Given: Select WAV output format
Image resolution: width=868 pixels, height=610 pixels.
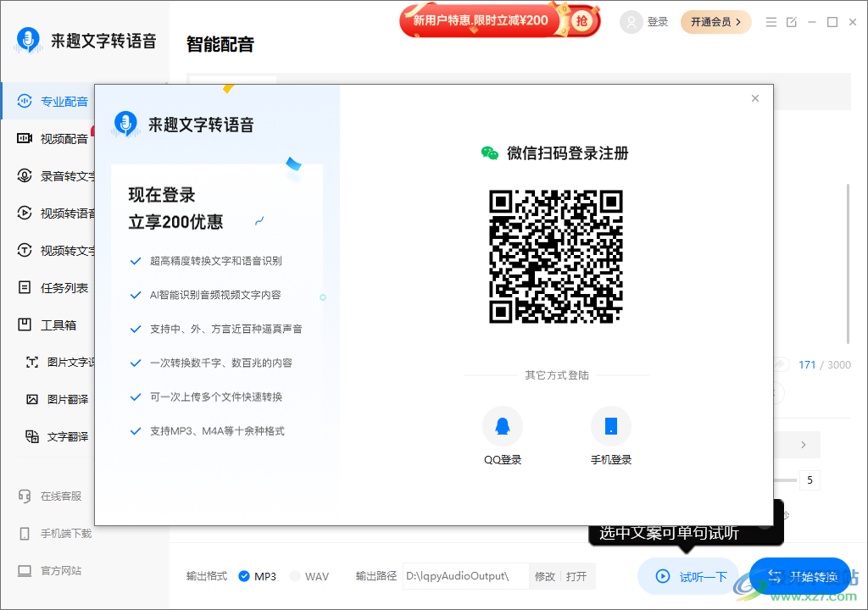Looking at the screenshot, I should coord(309,576).
